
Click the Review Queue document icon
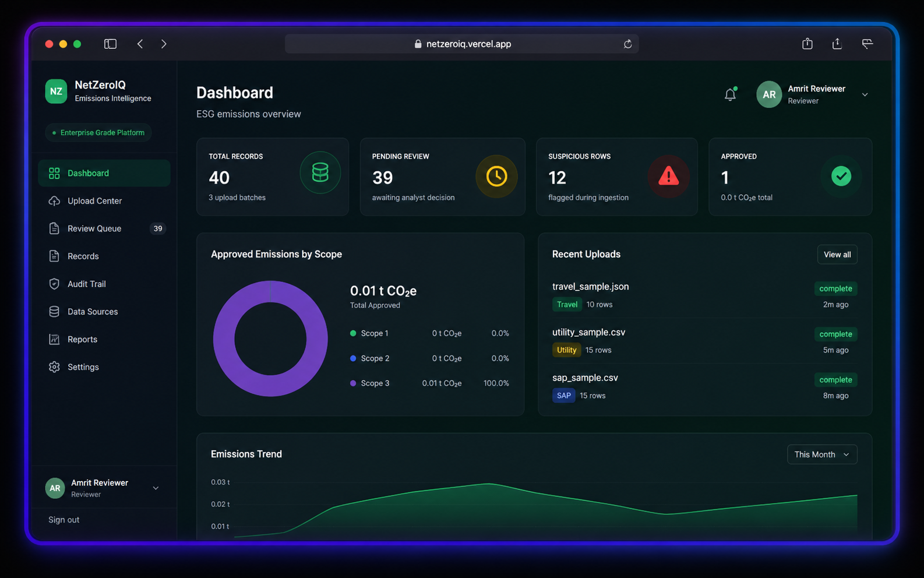pos(54,228)
